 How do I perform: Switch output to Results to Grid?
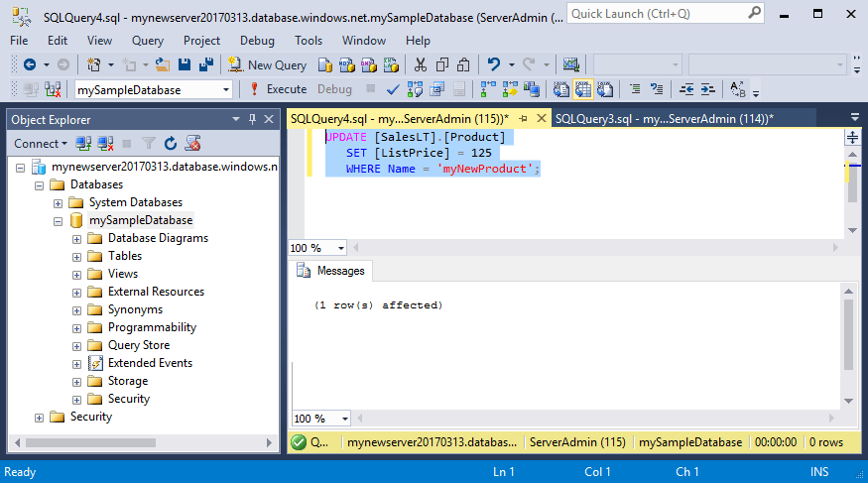click(x=583, y=89)
